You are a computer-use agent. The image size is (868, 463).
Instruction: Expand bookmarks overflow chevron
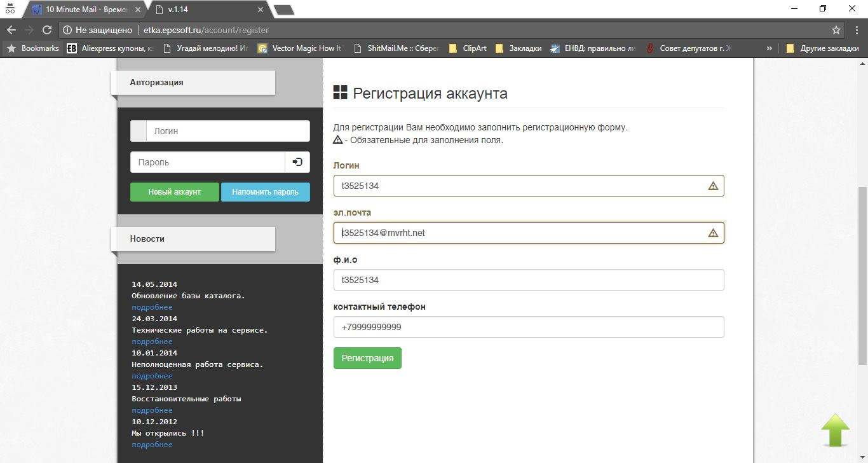click(x=770, y=48)
